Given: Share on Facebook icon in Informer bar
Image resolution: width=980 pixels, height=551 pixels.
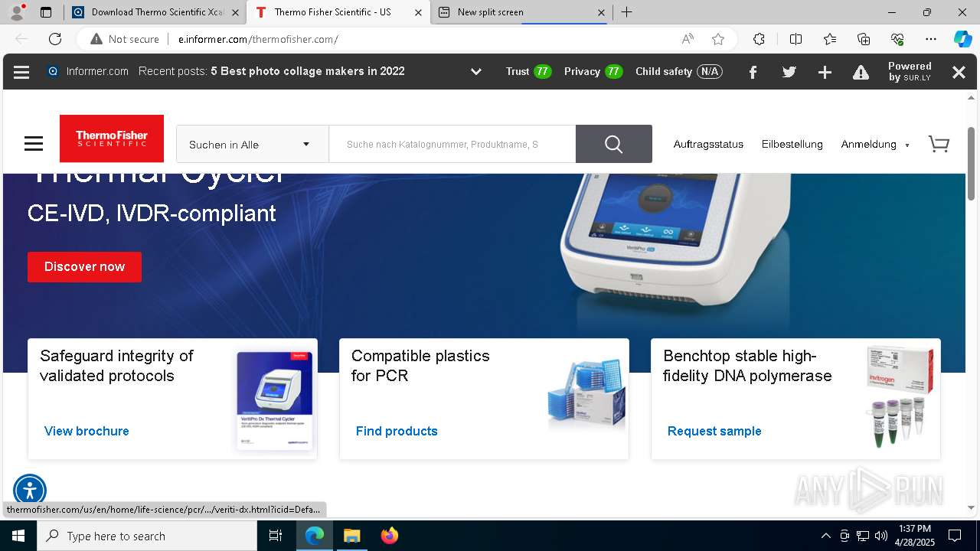Looking at the screenshot, I should [753, 72].
